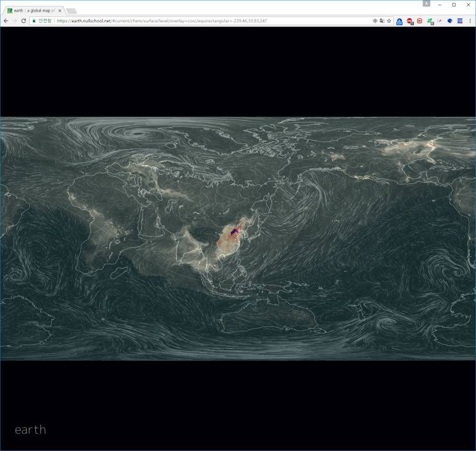Screen dimensions: 476x451
Task: View secure site info via green lock
Action: pos(35,21)
